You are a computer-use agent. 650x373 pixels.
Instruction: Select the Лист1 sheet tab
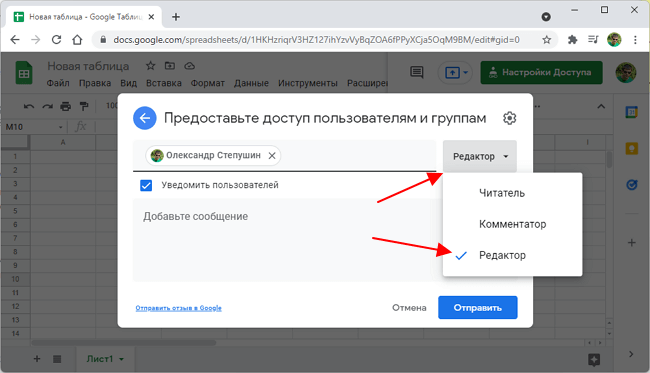(x=100, y=359)
